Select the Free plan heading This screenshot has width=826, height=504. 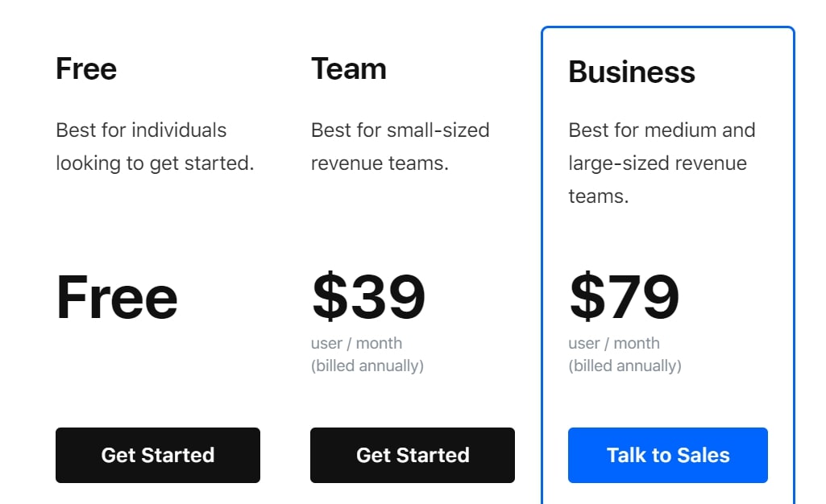click(x=86, y=69)
